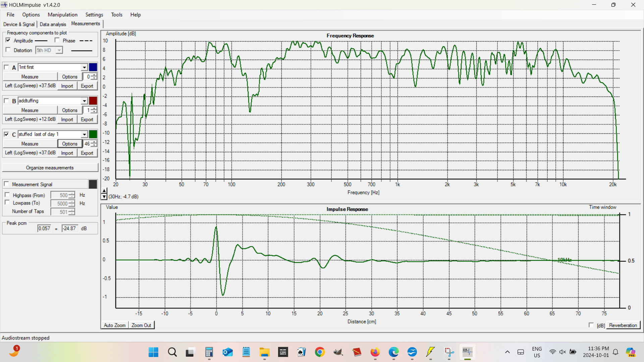Screen dimensions: 644x362
Task: Switch to the Data analysis tab
Action: click(x=53, y=24)
